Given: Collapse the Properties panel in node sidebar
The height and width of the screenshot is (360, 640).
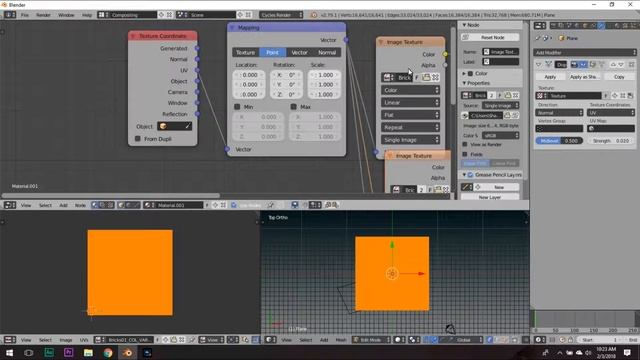Looking at the screenshot, I should [x=464, y=83].
